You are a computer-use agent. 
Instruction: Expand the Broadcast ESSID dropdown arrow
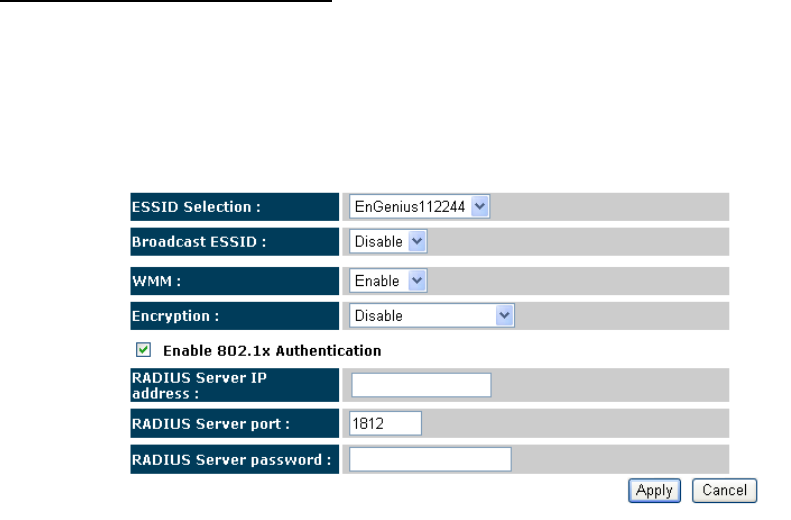click(417, 242)
